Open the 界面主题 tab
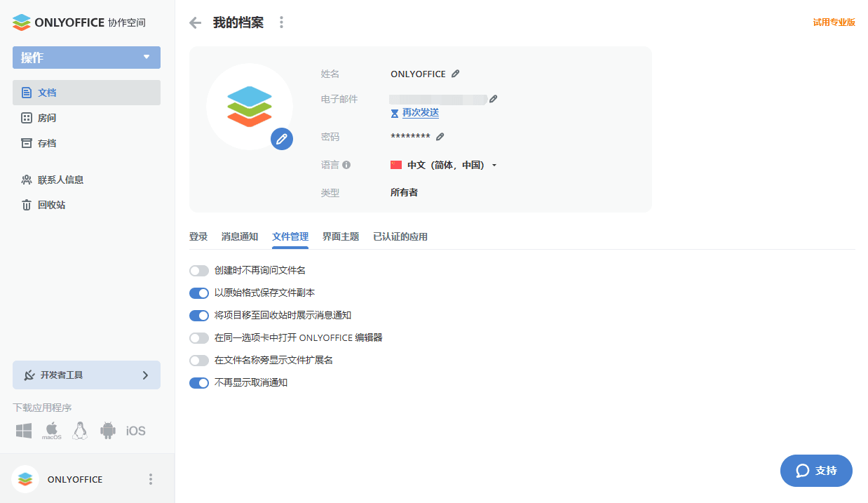The image size is (868, 503). click(x=341, y=237)
